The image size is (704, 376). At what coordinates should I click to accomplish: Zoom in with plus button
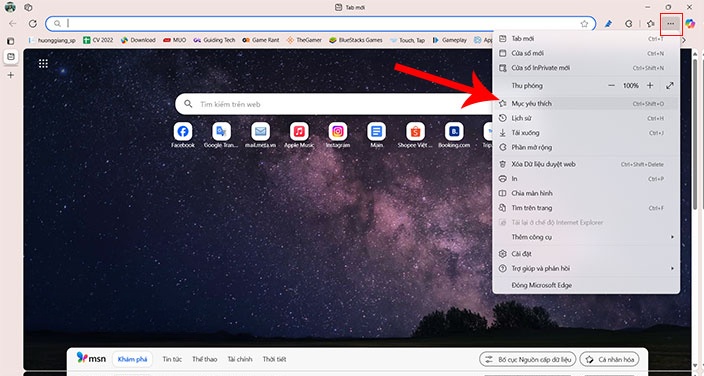click(650, 85)
